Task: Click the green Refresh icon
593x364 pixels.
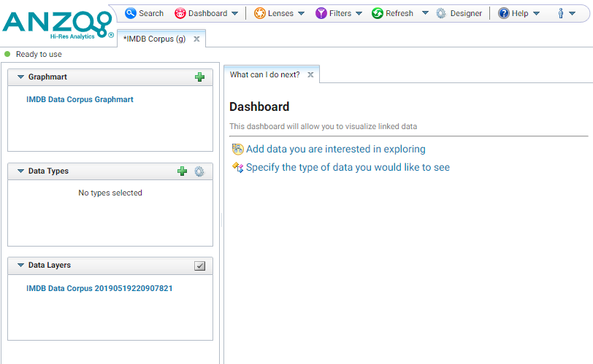Action: coord(378,13)
